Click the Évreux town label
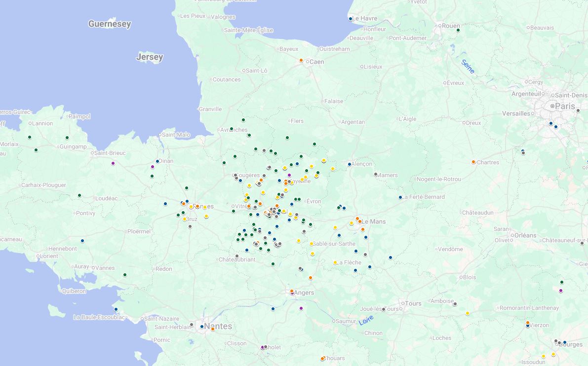This screenshot has width=588, height=366. (455, 83)
